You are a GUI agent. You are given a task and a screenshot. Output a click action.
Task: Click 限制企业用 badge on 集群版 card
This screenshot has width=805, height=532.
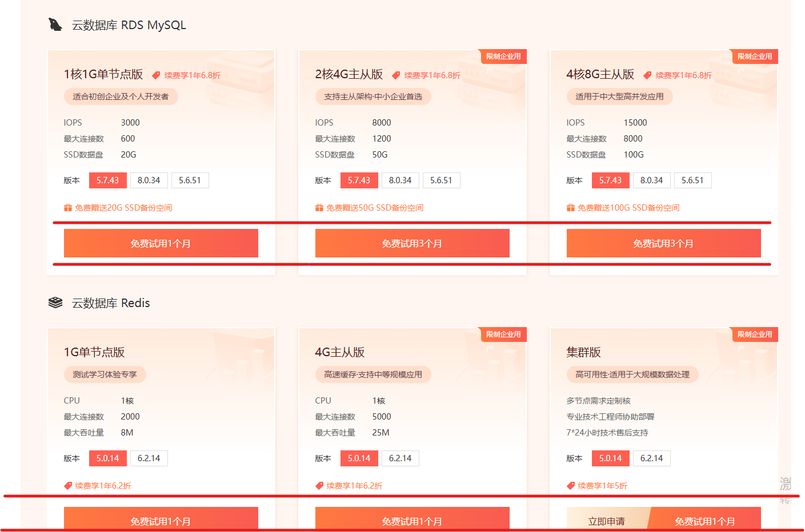755,334
